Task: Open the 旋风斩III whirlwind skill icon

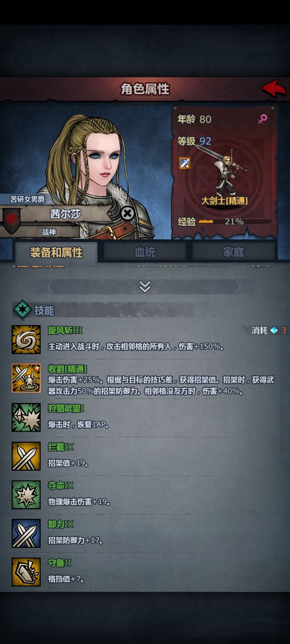Action: click(26, 339)
